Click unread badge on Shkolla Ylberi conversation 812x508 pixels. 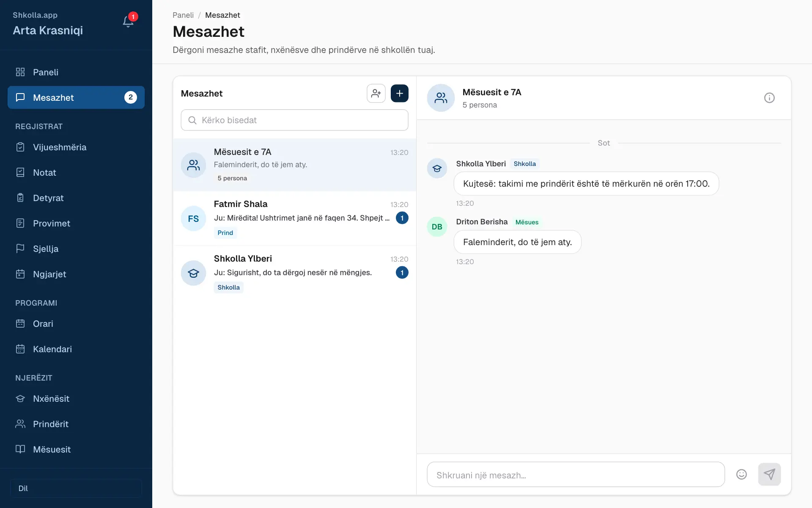pos(402,273)
